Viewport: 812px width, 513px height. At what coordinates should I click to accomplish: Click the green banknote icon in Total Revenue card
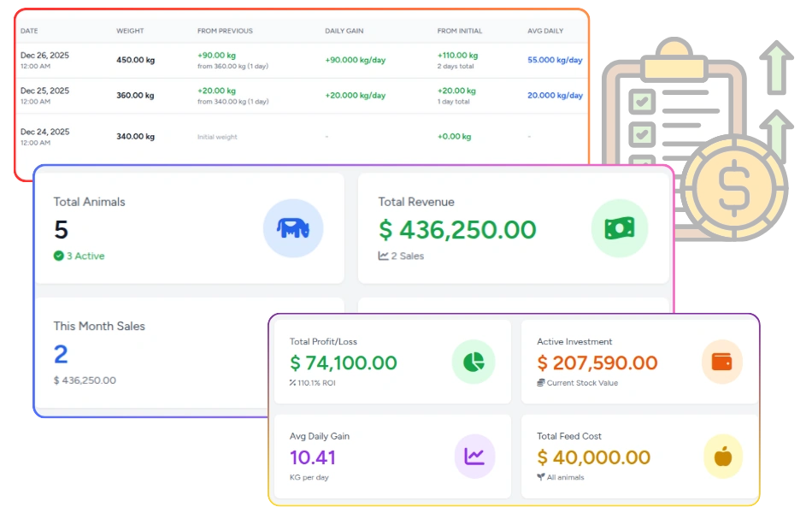tap(620, 228)
